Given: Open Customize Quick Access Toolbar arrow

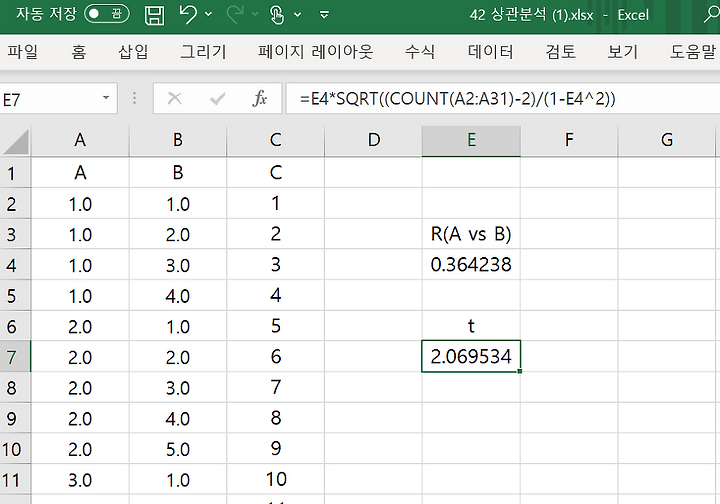Looking at the screenshot, I should point(324,15).
